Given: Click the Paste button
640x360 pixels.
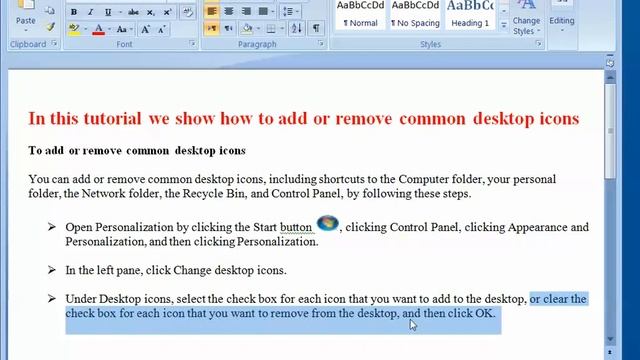Looking at the screenshot, I should [x=26, y=16].
